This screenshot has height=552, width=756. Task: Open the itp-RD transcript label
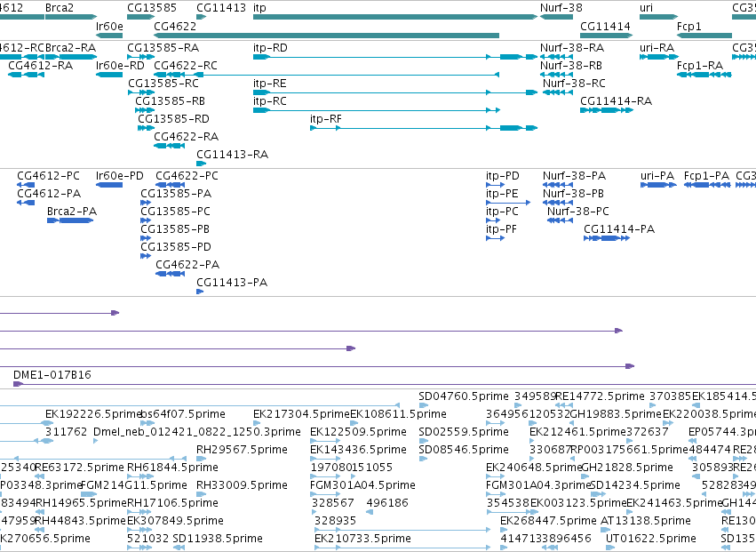pyautogui.click(x=270, y=48)
